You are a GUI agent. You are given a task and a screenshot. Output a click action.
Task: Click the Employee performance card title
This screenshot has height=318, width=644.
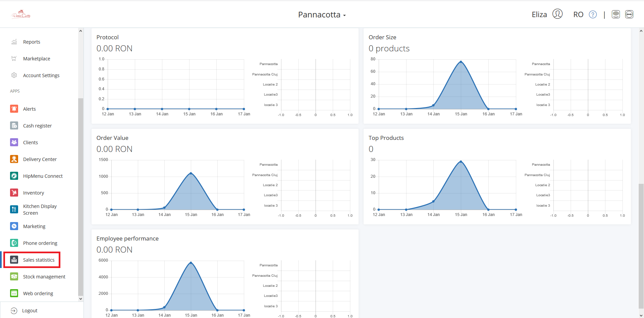[127, 238]
